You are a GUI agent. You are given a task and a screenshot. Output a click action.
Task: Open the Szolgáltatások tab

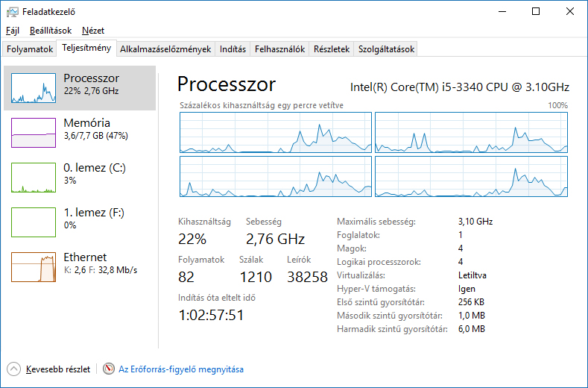tap(385, 49)
